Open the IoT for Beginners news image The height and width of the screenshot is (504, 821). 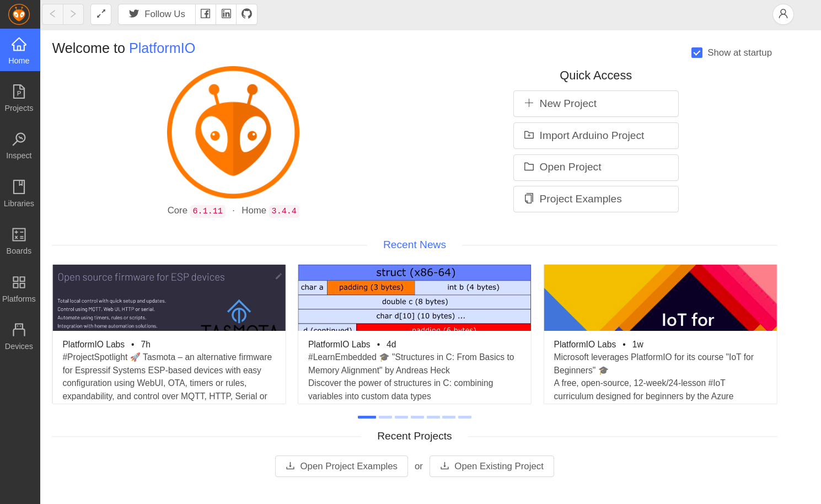661,298
